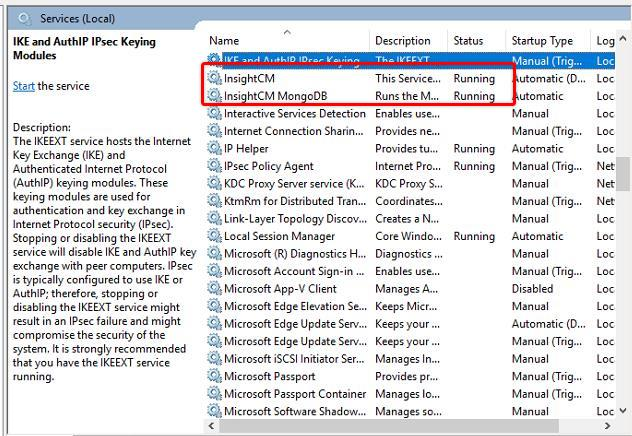Click the KDC Proxy Server service gear icon

(214, 184)
